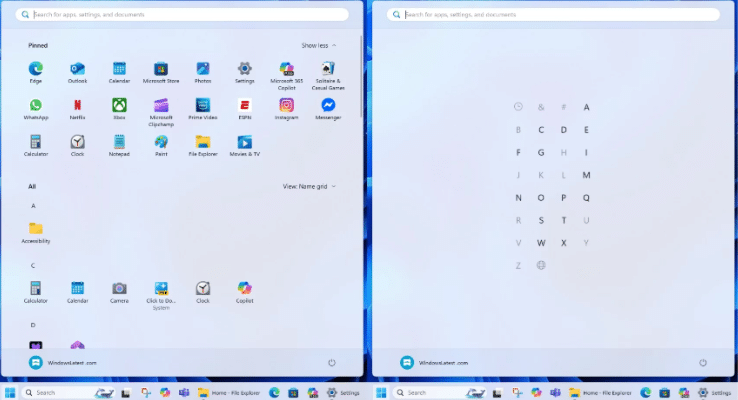
Task: Click the globe icon in the alphabet grid
Action: click(541, 265)
